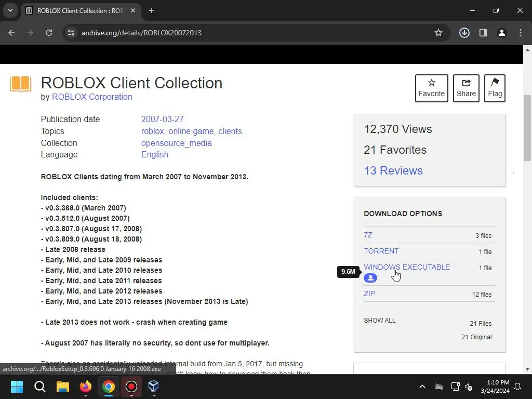Open site information icon in address bar
Image resolution: width=532 pixels, height=399 pixels.
point(71,33)
